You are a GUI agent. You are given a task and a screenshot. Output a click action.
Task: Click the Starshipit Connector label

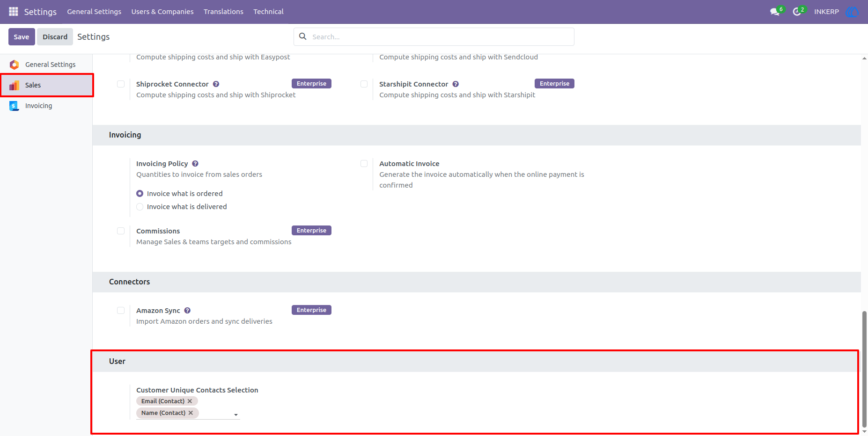414,84
